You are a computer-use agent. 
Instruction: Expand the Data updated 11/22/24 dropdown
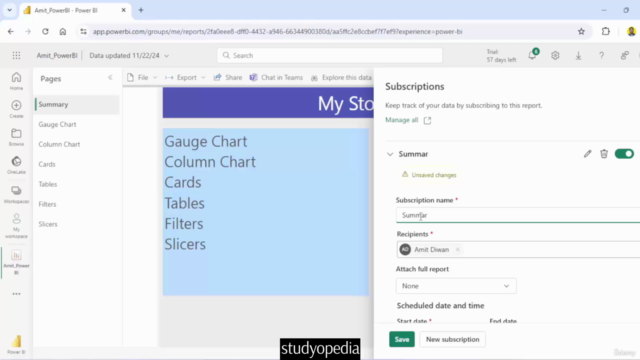tap(129, 56)
